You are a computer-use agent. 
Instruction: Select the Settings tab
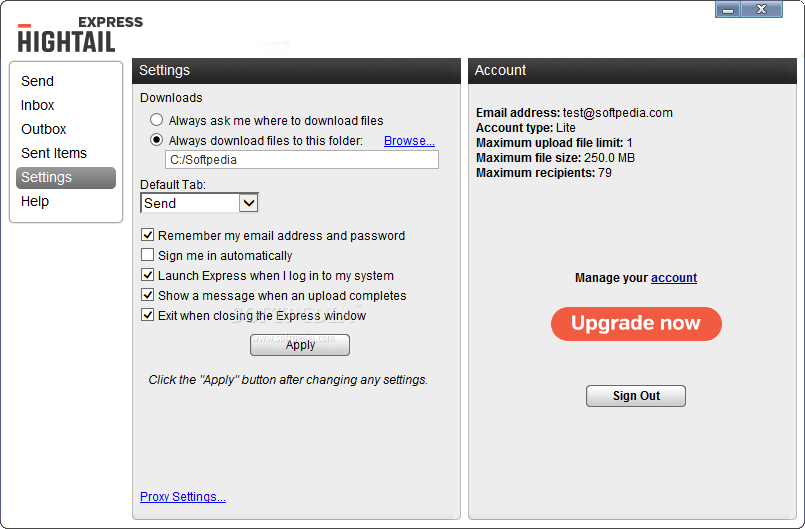[66, 178]
